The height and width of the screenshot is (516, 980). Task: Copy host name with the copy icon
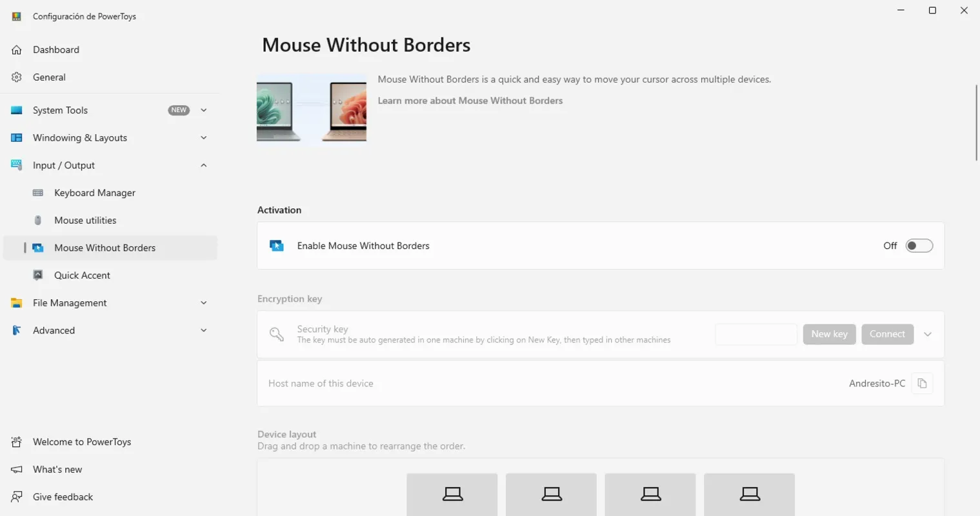click(922, 383)
